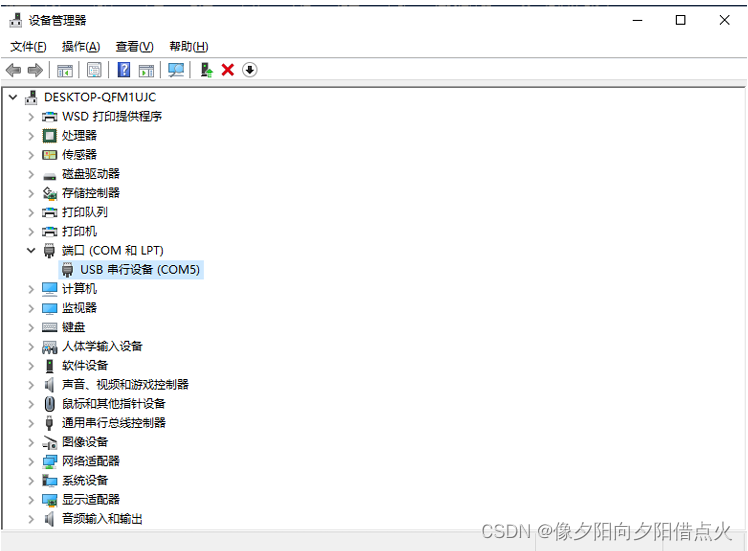Select the 鼠标和其他指针设备 row

coord(114,404)
